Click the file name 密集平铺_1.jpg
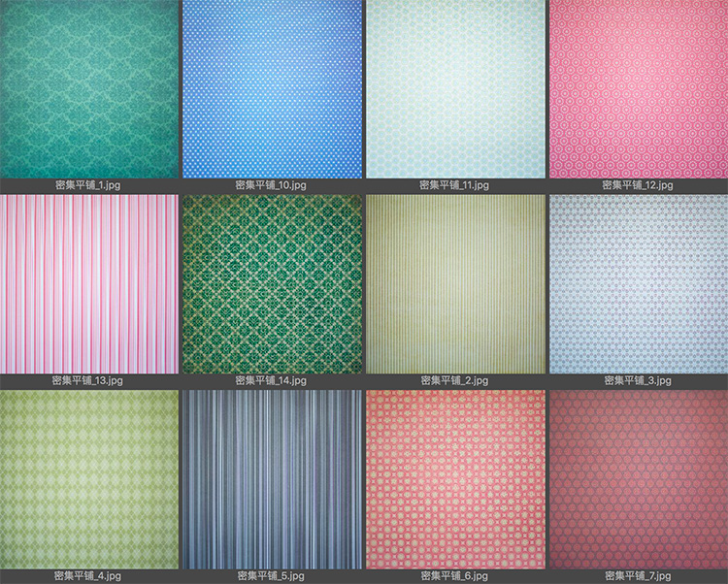Image resolution: width=728 pixels, height=584 pixels. (87, 185)
